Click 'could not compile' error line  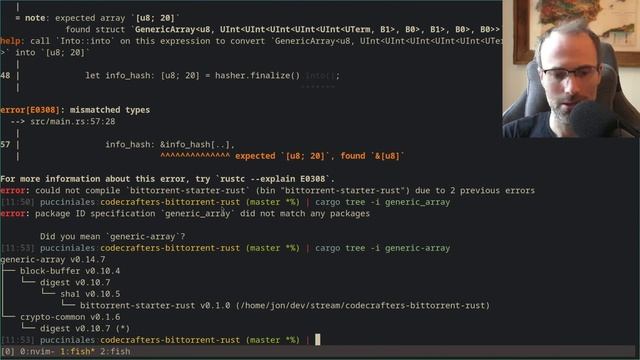pyautogui.click(x=267, y=191)
